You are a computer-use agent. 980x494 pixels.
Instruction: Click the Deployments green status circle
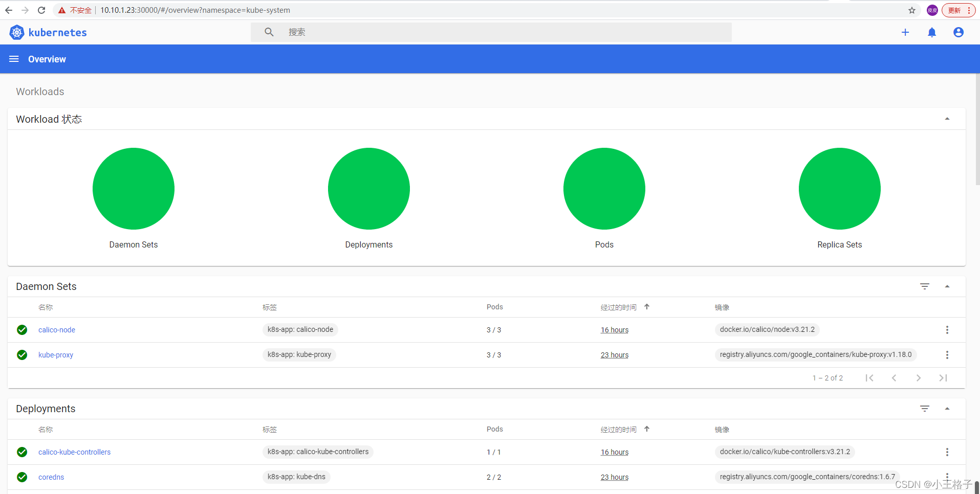pos(369,189)
